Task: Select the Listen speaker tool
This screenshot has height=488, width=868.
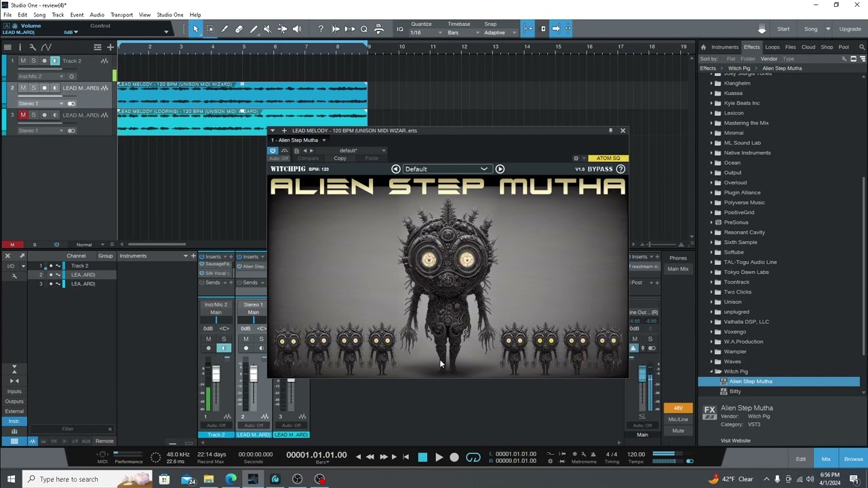Action: click(296, 29)
